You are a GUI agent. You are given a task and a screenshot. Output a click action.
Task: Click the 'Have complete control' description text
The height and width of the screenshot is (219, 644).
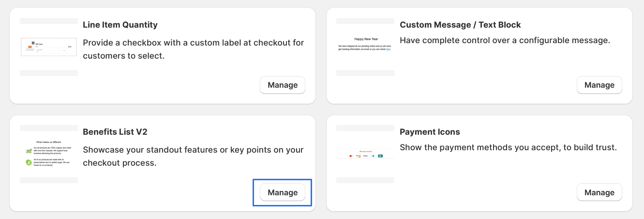pos(505,40)
